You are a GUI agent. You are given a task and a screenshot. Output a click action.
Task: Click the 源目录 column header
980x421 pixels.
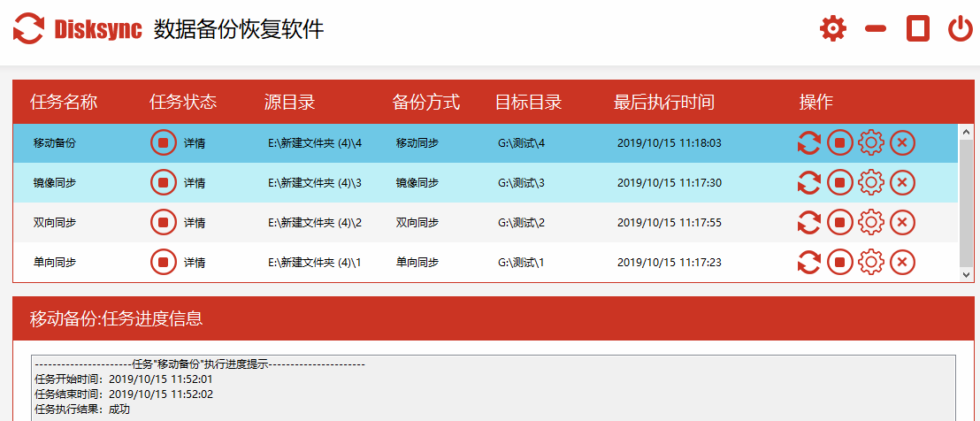coord(289,102)
